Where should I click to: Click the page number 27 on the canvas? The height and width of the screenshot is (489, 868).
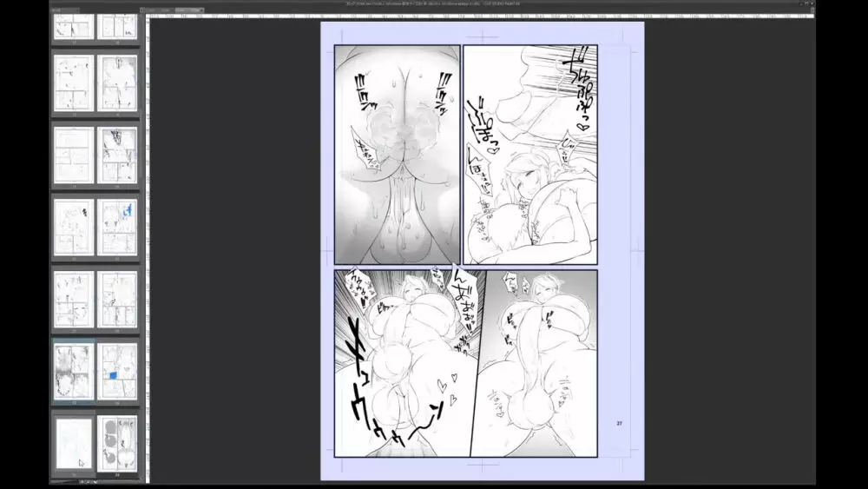[620, 424]
